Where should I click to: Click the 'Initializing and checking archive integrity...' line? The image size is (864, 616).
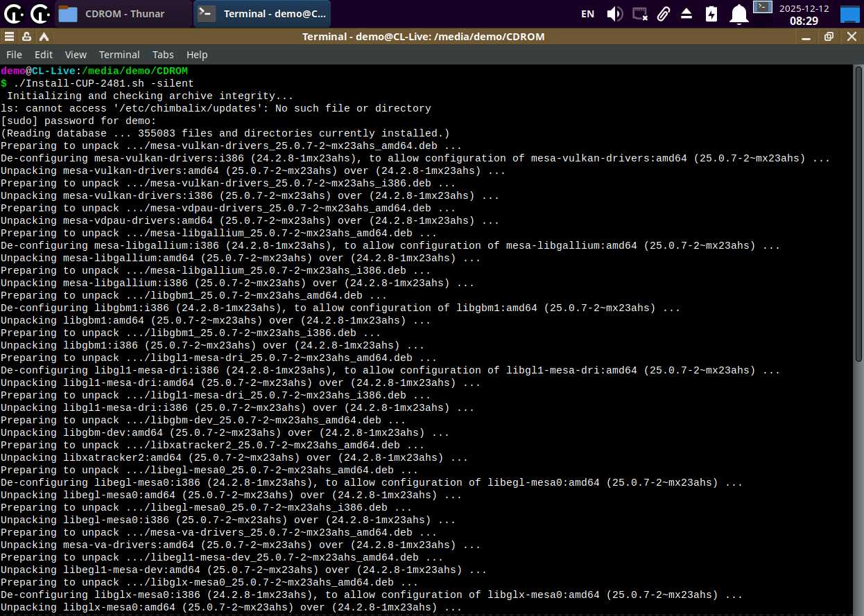click(150, 96)
